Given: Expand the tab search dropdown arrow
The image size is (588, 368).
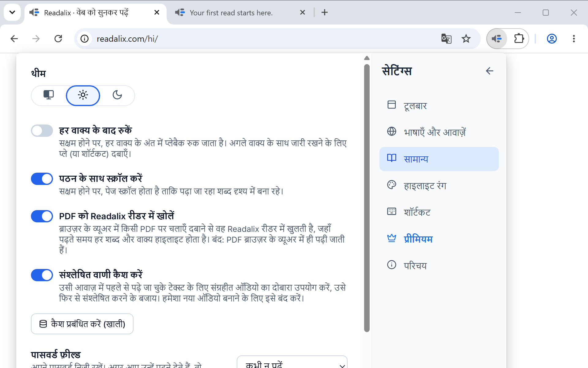Looking at the screenshot, I should (x=12, y=13).
